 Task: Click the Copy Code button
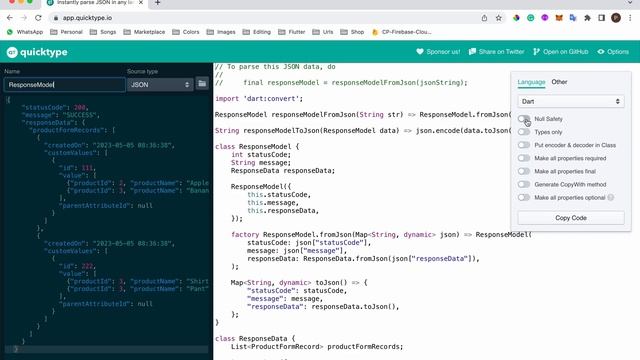pyautogui.click(x=571, y=218)
